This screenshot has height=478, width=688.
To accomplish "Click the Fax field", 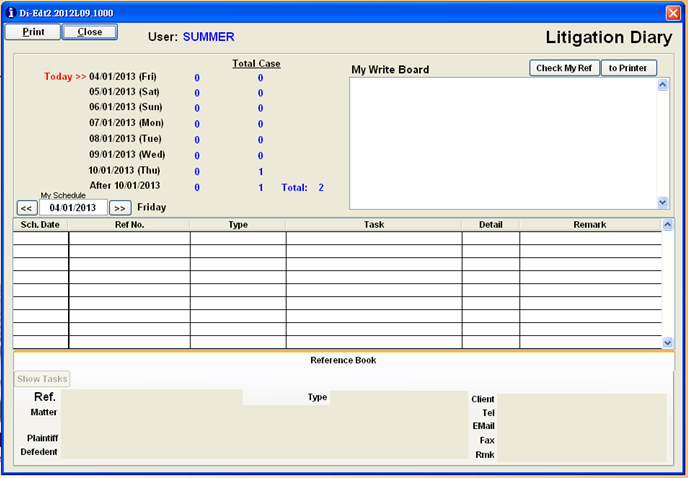I will pyautogui.click(x=581, y=440).
